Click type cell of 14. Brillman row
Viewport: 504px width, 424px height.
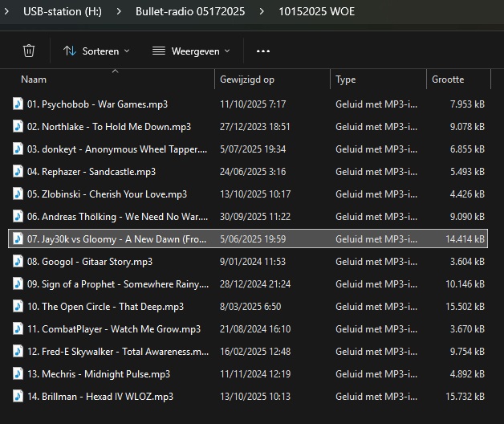(376, 397)
